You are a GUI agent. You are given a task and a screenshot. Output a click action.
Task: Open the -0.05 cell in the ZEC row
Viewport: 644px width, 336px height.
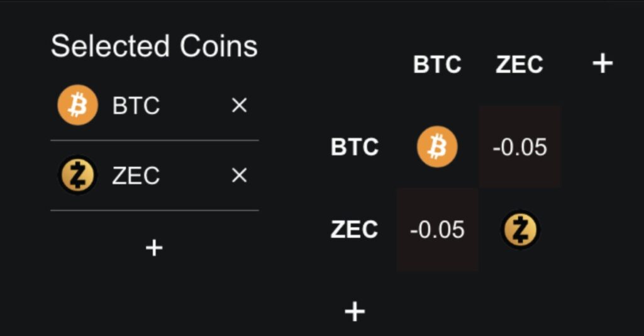[x=437, y=230]
